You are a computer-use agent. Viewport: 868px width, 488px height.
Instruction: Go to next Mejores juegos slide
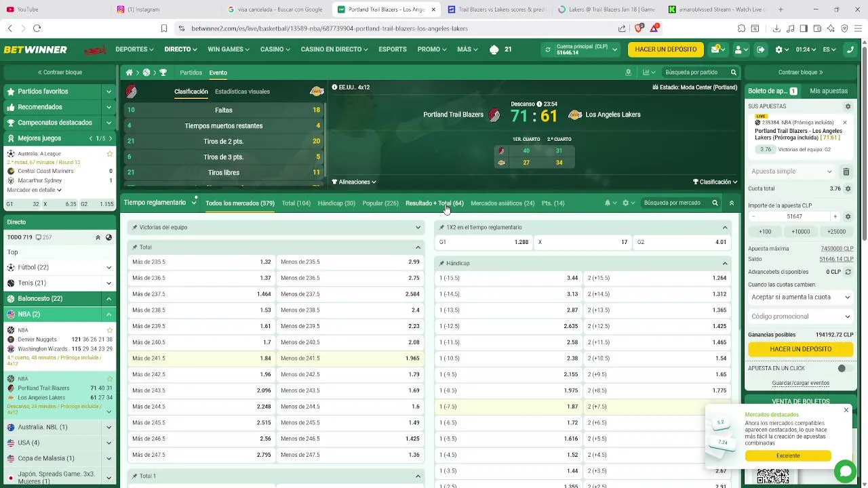pyautogui.click(x=111, y=138)
